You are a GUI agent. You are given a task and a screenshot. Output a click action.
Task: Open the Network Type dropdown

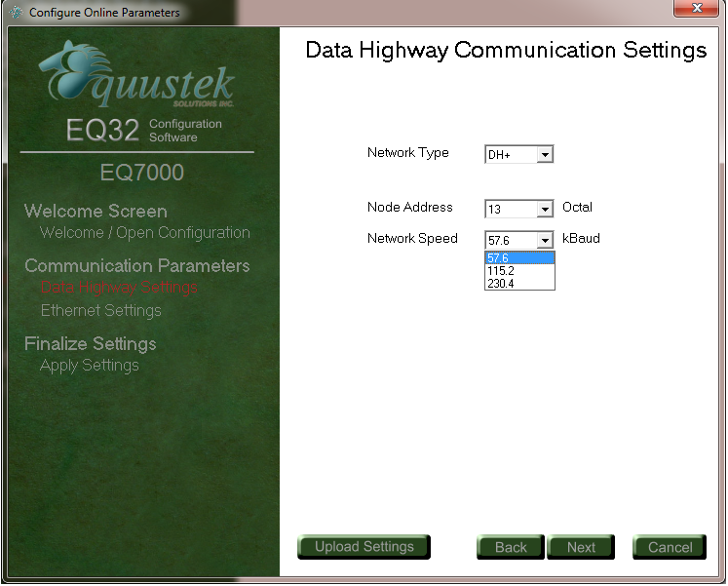[545, 154]
